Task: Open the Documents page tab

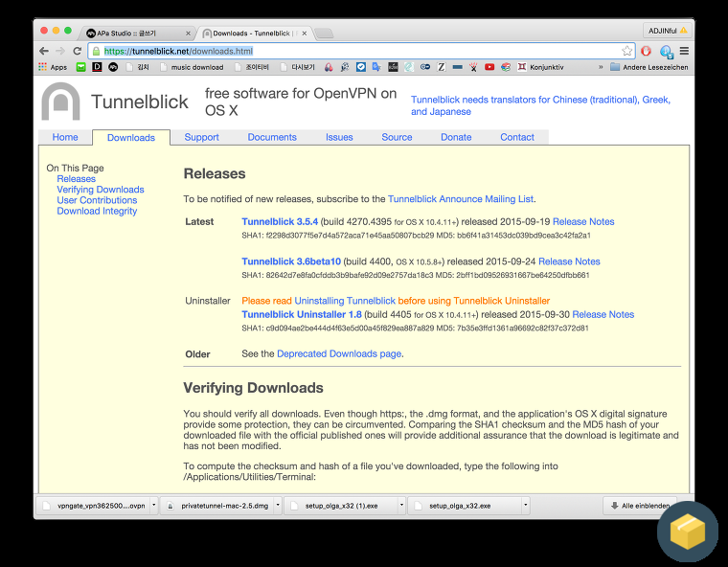Action: coord(272,137)
